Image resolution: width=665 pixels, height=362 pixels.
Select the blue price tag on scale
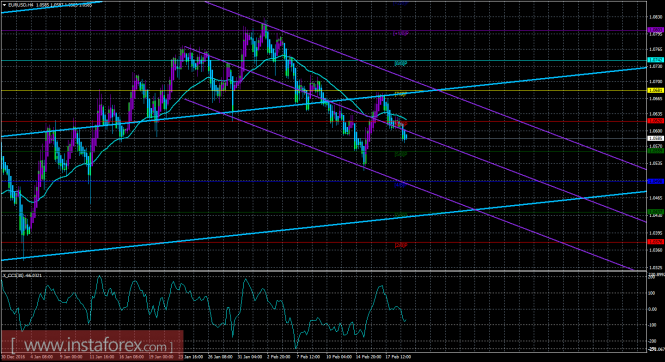pyautogui.click(x=655, y=181)
